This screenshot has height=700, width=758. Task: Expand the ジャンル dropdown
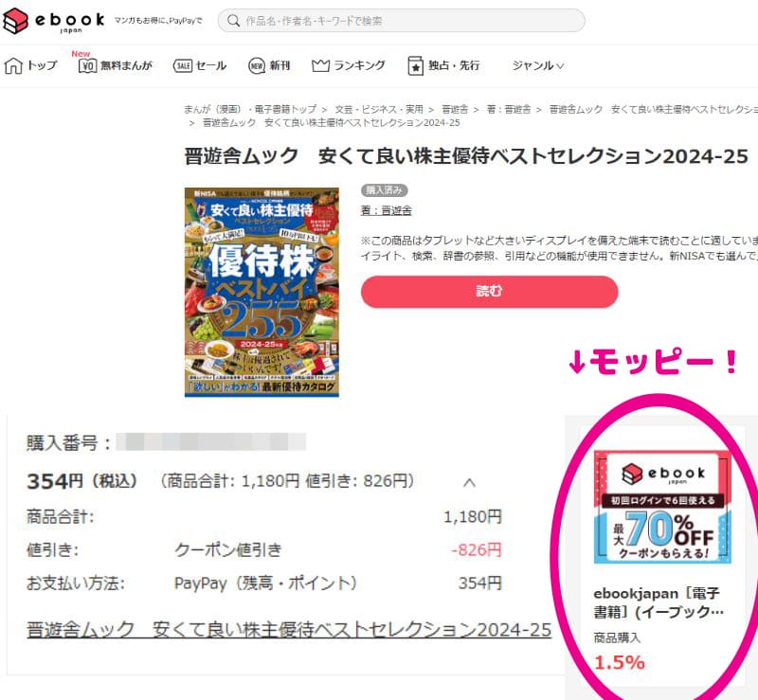coord(538,65)
